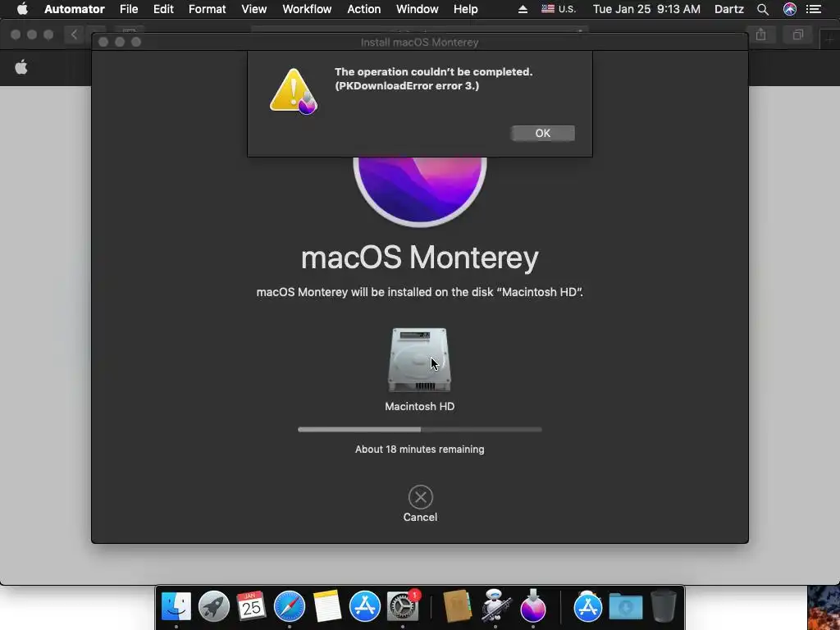Open the Window menu
This screenshot has height=630, width=840.
418,9
